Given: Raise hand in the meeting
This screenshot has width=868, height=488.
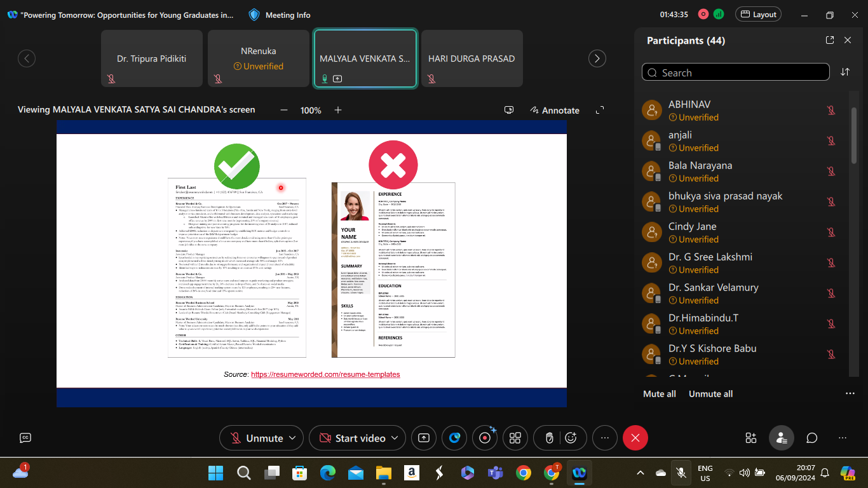Looking at the screenshot, I should (x=550, y=438).
